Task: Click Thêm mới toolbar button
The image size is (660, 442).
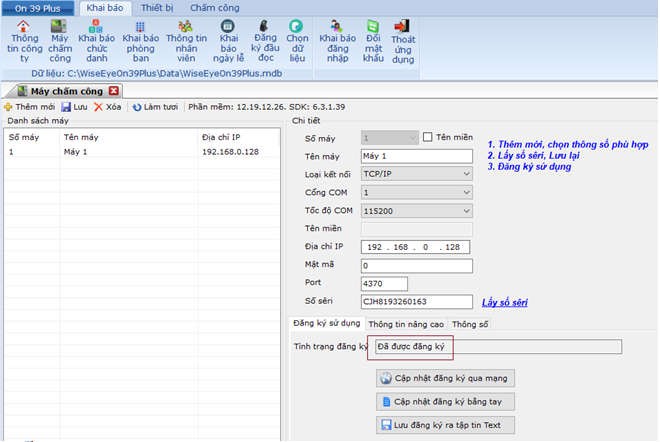Action: 29,107
